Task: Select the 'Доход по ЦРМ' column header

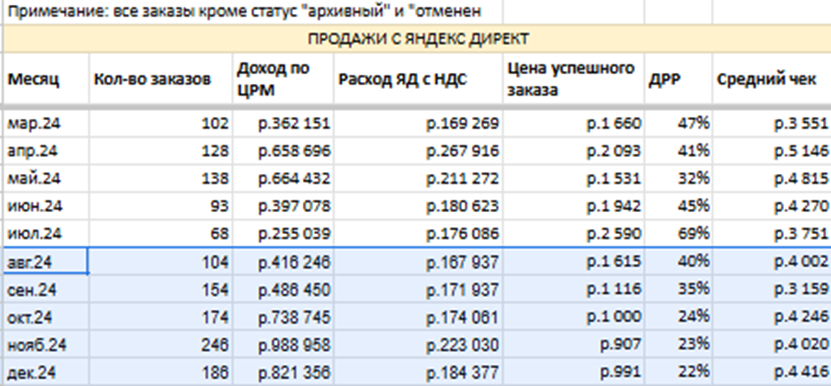Action: tap(283, 79)
